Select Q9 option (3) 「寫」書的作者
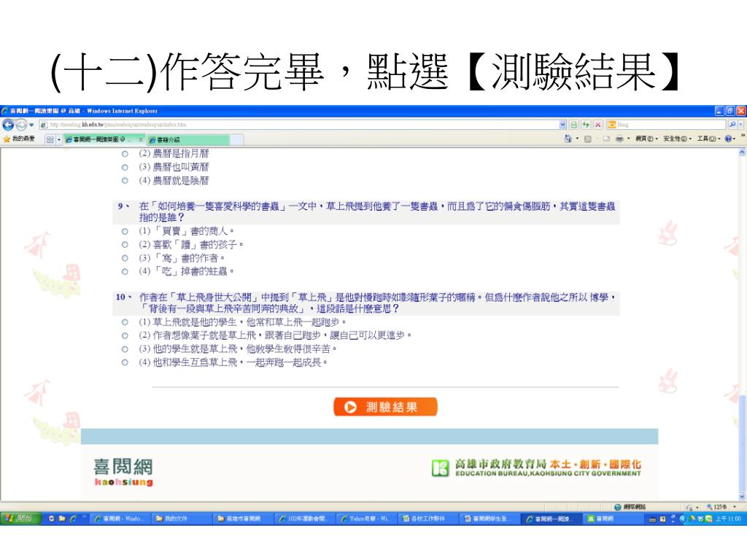Image resolution: width=747 pixels, height=560 pixels. click(125, 258)
